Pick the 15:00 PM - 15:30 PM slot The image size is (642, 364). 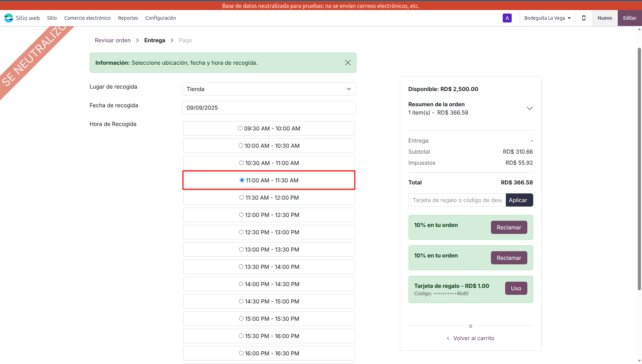coord(241,319)
